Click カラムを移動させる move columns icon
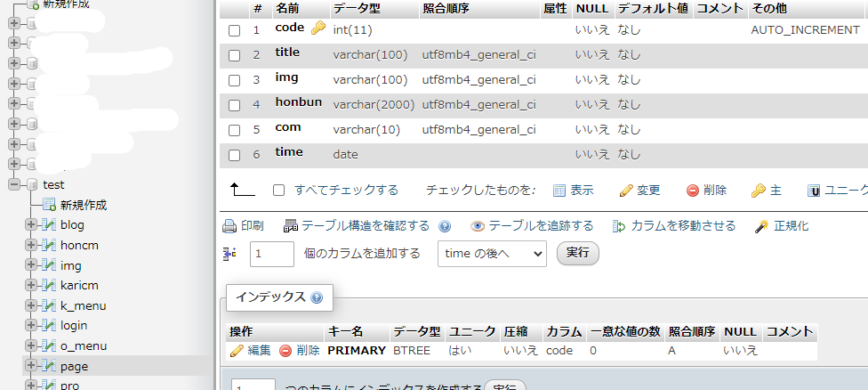The height and width of the screenshot is (390, 868). point(619,226)
